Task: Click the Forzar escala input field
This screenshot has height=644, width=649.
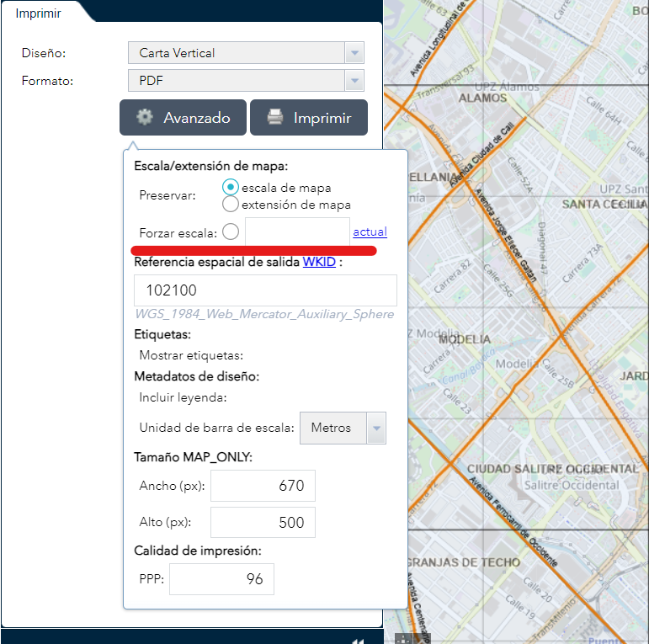Action: (297, 232)
